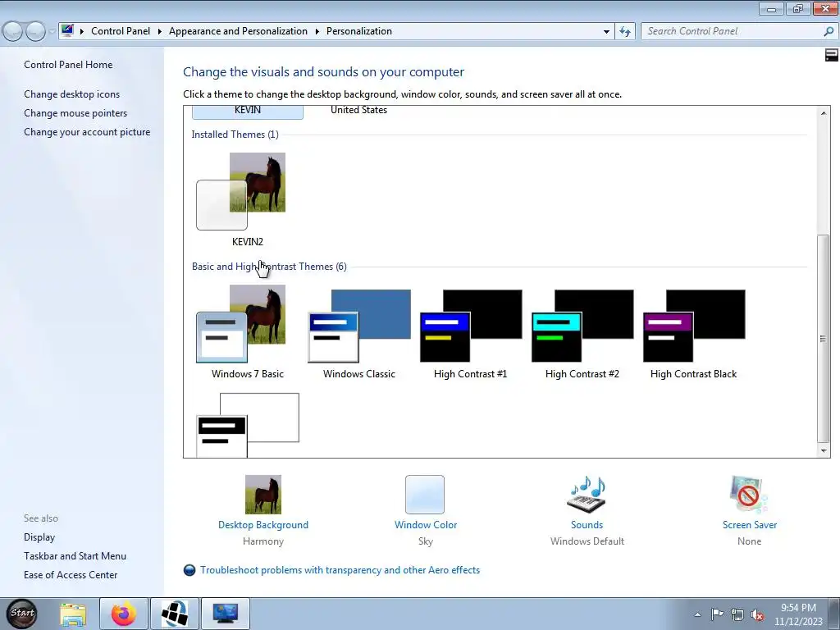This screenshot has width=840, height=630.
Task: Click the address bar Control Panel icon
Action: [x=67, y=30]
